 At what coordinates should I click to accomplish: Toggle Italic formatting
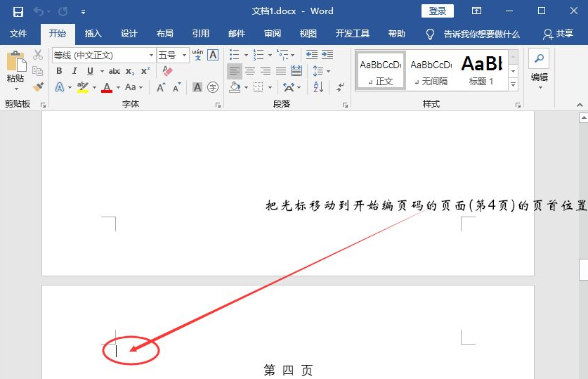click(x=74, y=71)
